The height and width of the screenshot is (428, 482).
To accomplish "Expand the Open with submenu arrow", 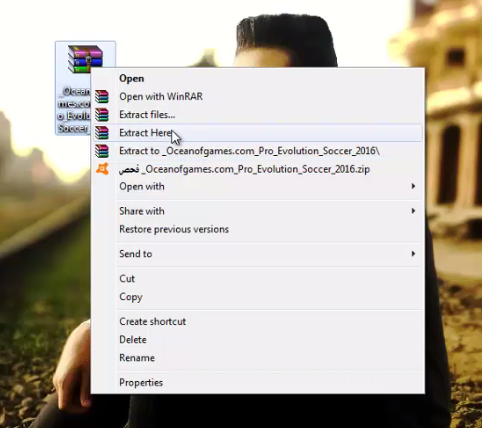I will click(413, 186).
